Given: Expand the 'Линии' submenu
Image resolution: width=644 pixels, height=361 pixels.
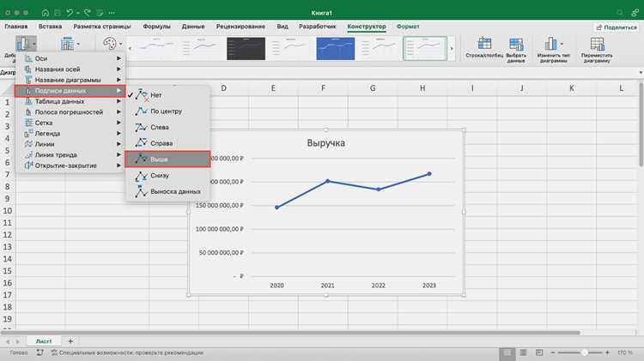Looking at the screenshot, I should point(70,144).
